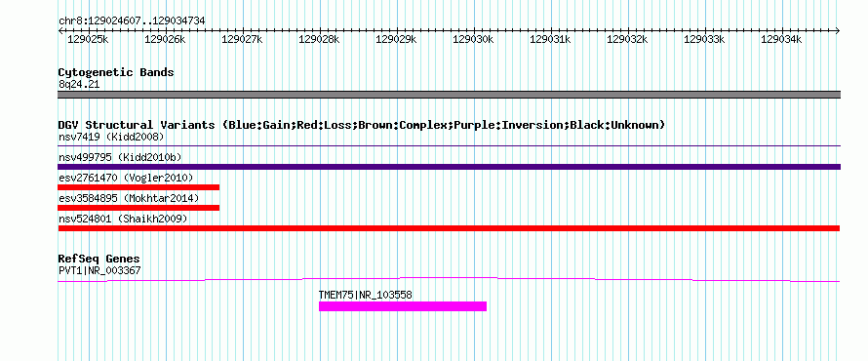Open the TMEM75|NR_103558 gene label
Screen dimensions: 868x361
366,295
